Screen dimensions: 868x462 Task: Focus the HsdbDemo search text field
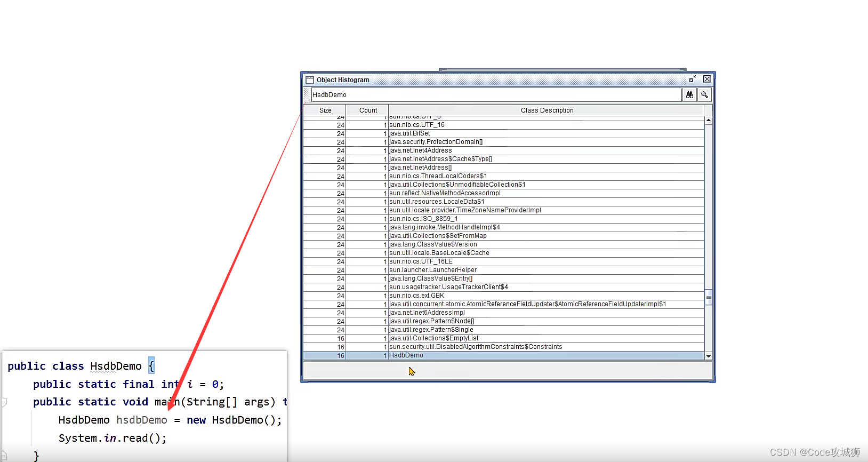click(x=496, y=94)
